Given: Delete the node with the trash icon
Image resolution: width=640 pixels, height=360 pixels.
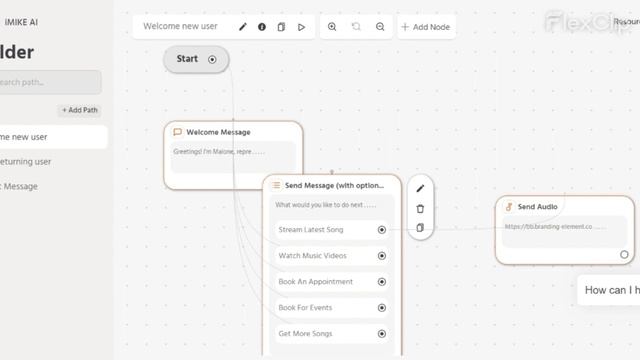Looking at the screenshot, I should (420, 209).
